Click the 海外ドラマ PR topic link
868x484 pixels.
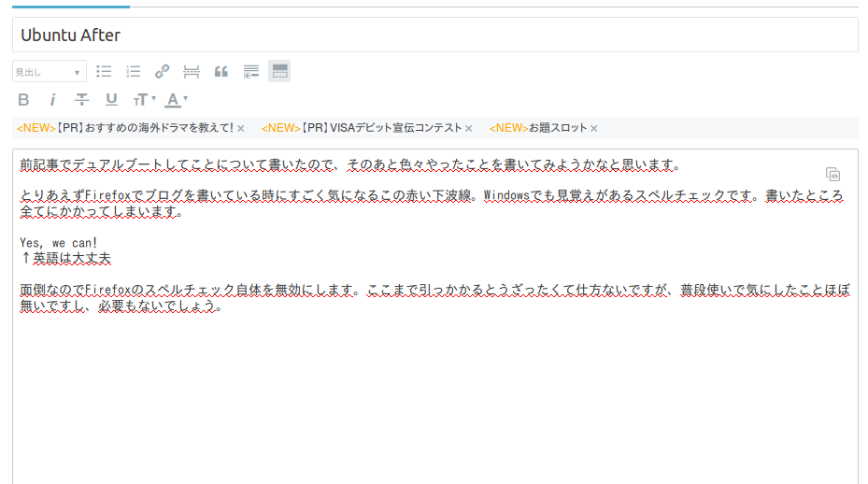click(125, 128)
